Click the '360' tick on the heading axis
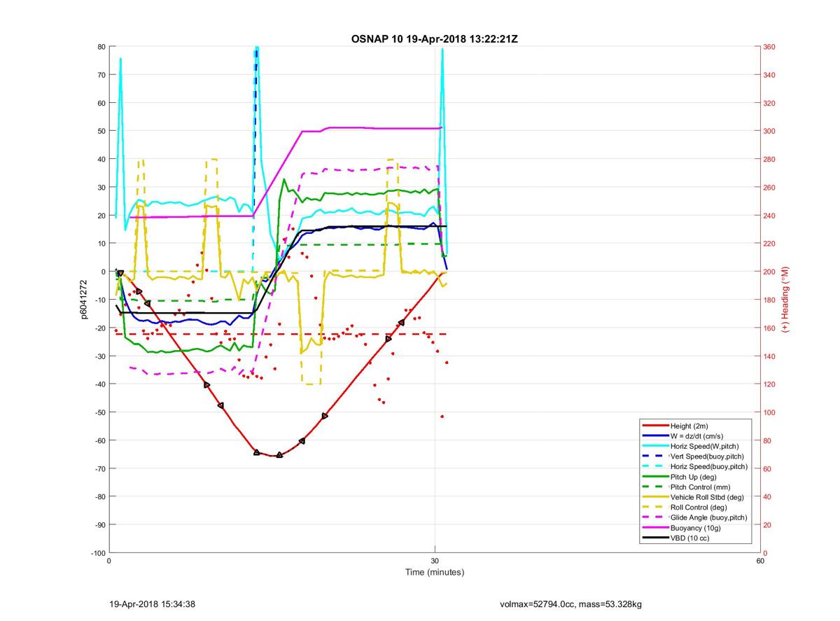This screenshot has width=840, height=621. point(770,47)
